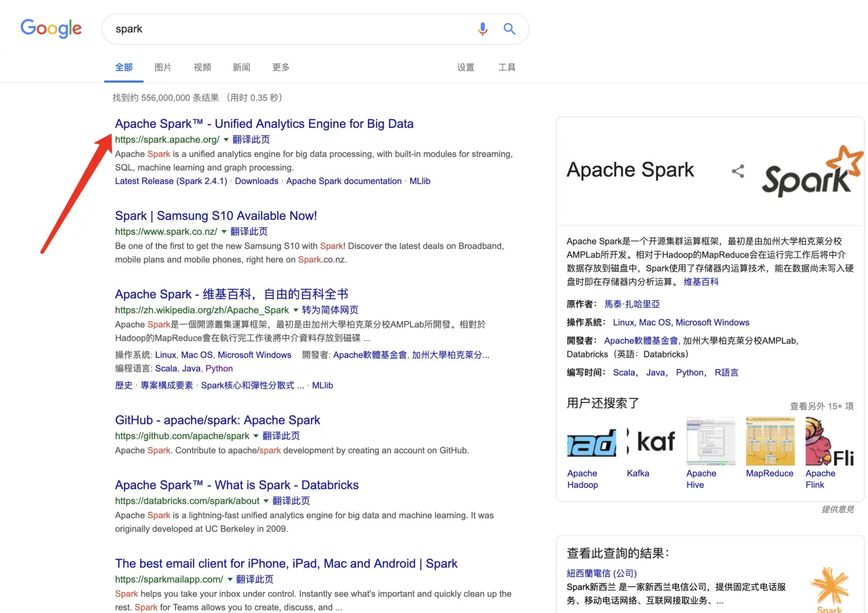Open What is Spark Databricks result

(237, 485)
